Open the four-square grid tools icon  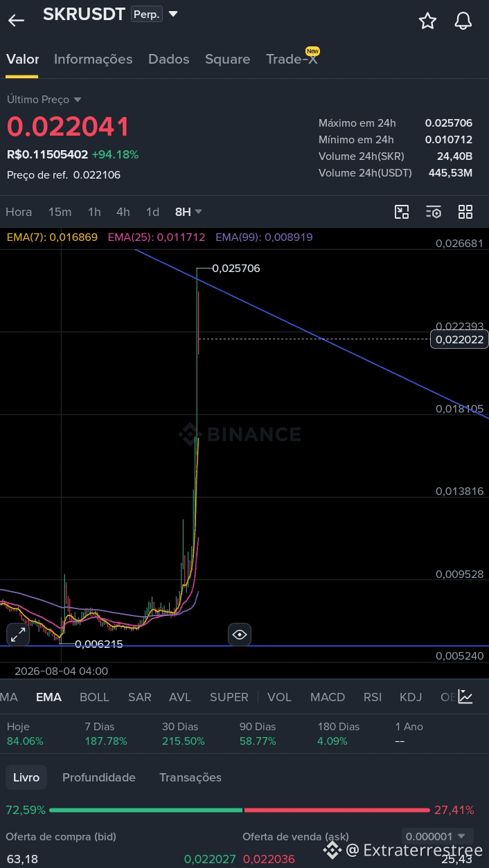[x=465, y=212]
